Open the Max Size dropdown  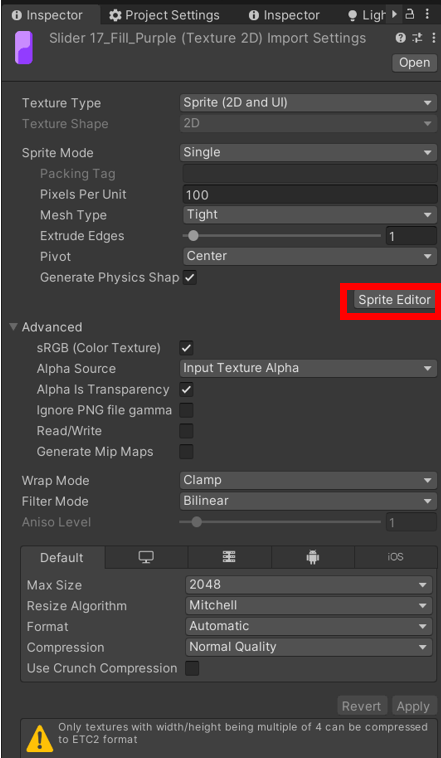[309, 584]
